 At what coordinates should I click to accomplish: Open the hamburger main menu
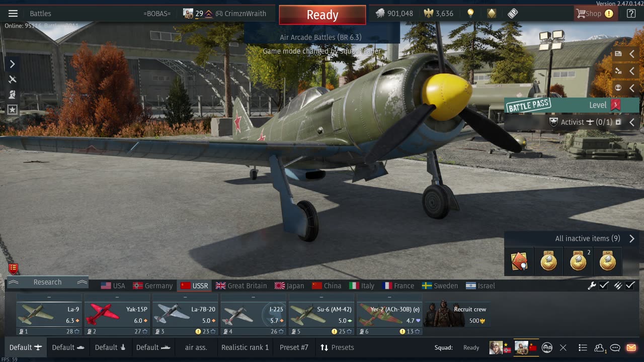13,14
